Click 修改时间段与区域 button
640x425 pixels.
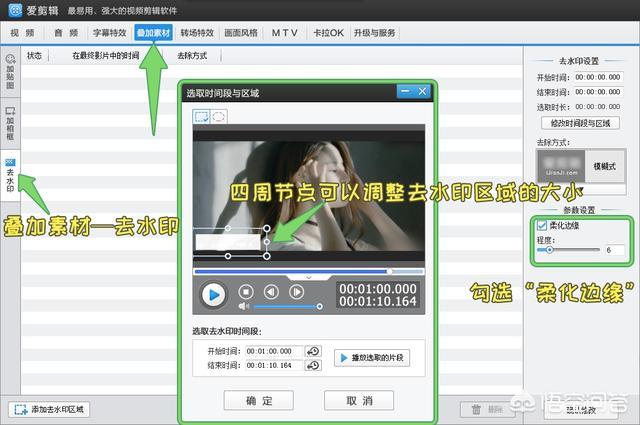580,123
